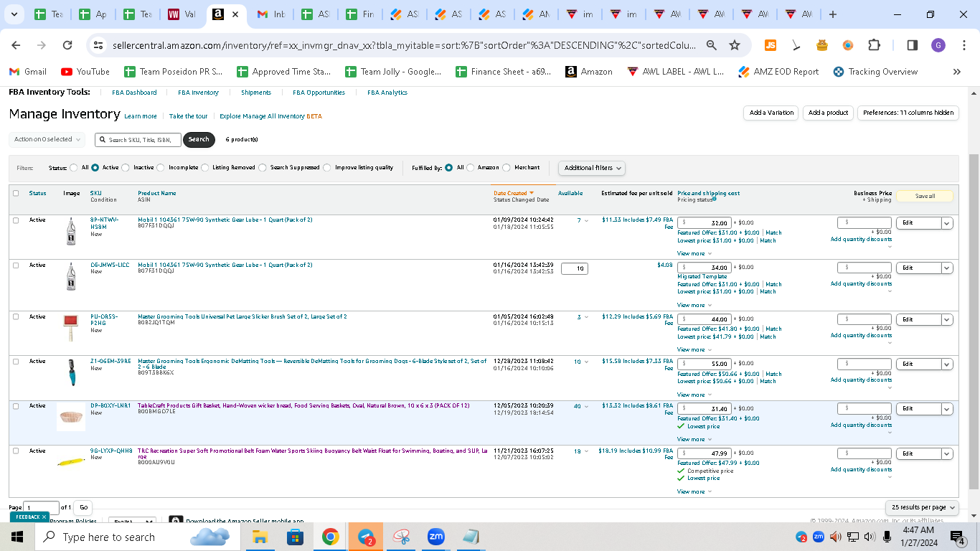
Task: Open the FBA Analytics tab
Action: click(387, 93)
